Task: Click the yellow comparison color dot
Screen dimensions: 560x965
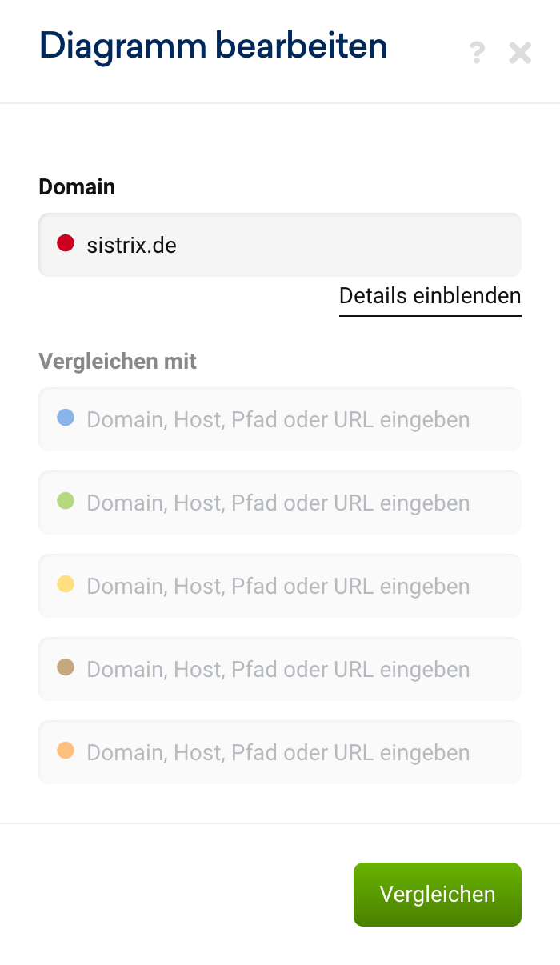Action: pyautogui.click(x=66, y=584)
